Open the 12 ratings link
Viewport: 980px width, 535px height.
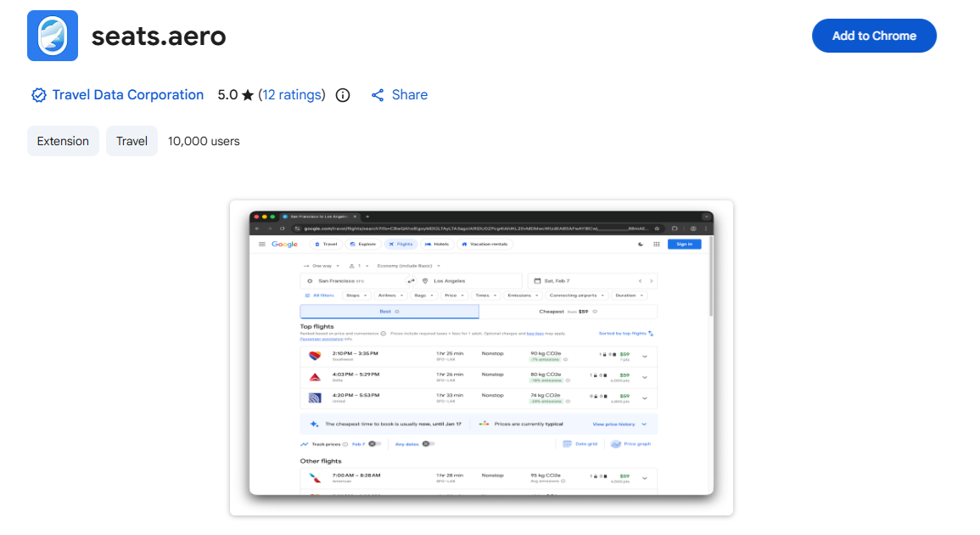click(292, 94)
